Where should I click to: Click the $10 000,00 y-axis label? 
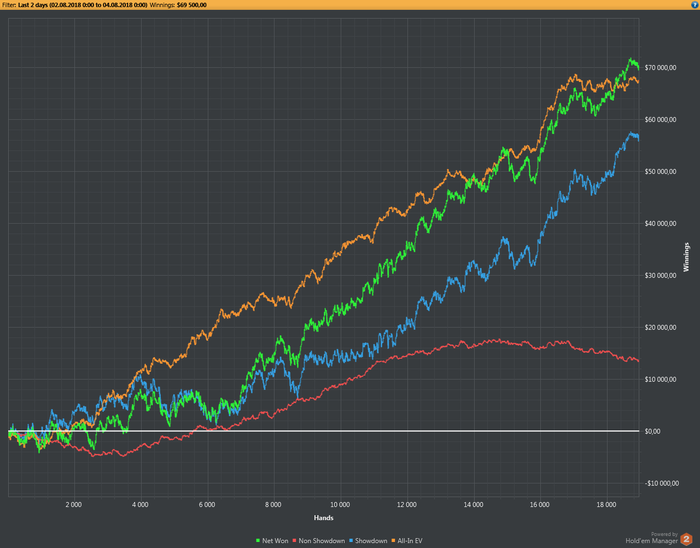coord(660,380)
